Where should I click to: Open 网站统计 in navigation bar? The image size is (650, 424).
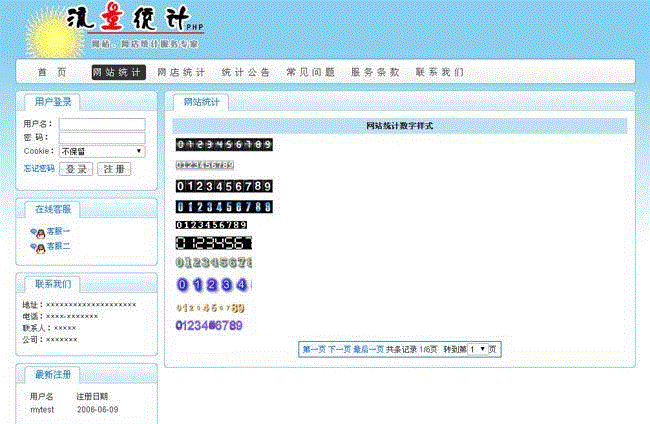[x=118, y=73]
